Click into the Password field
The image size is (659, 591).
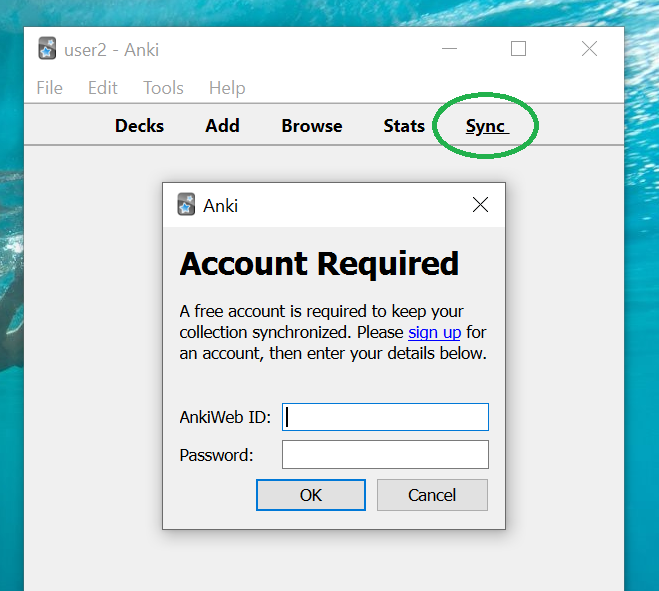coord(385,455)
